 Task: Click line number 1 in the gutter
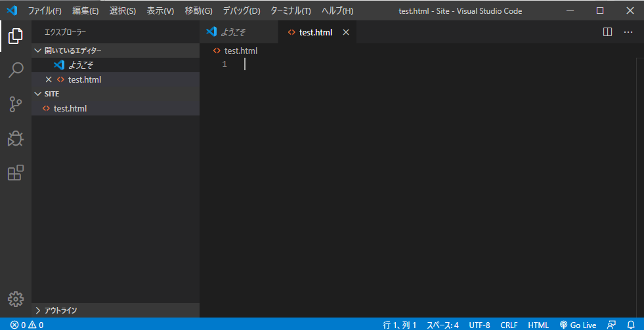225,64
